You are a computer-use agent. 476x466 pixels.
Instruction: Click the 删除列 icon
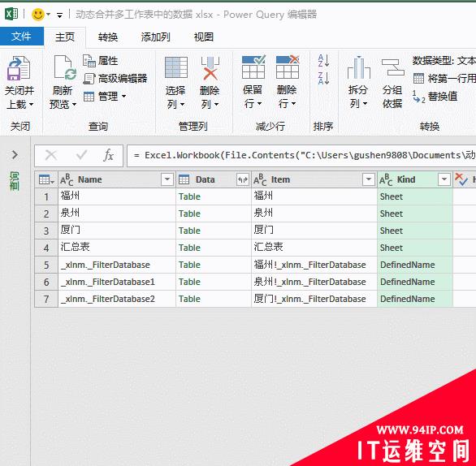[x=210, y=68]
